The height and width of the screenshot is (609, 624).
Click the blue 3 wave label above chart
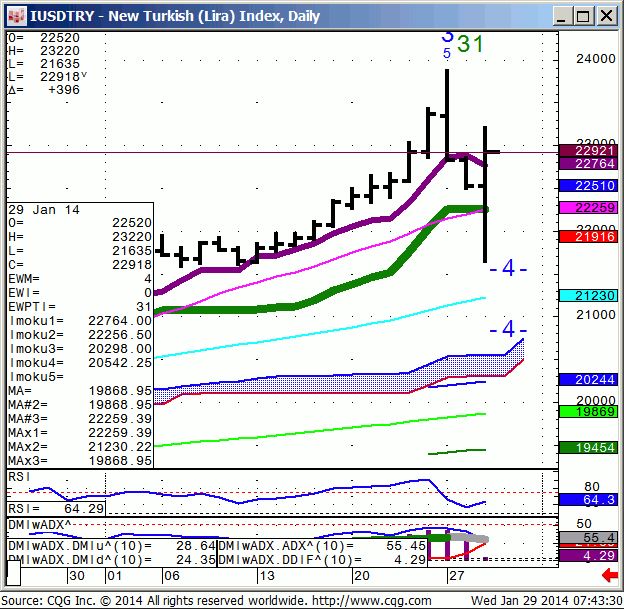pos(447,36)
